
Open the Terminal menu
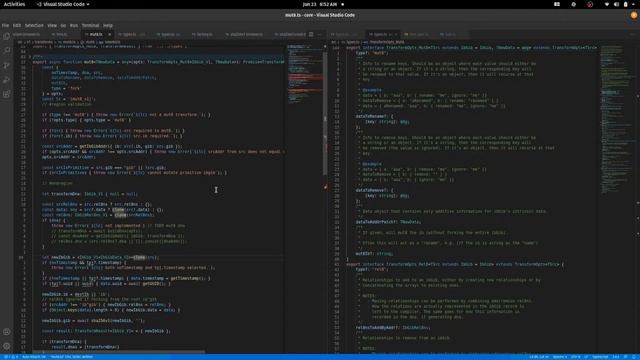point(91,25)
